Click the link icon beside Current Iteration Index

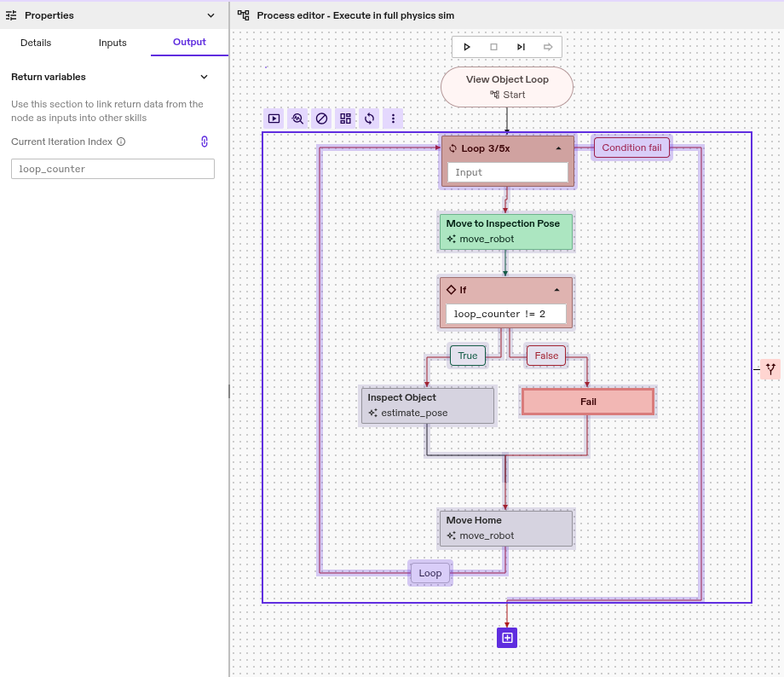click(x=205, y=142)
